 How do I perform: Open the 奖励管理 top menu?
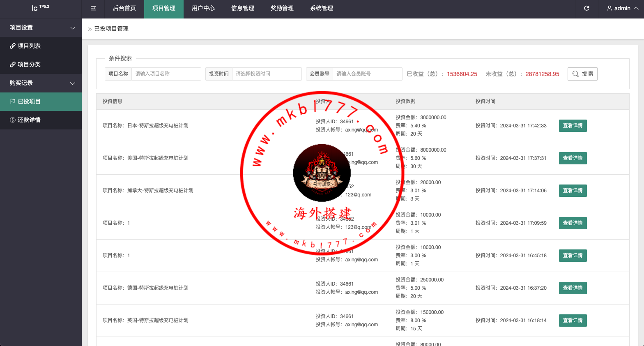click(x=282, y=8)
